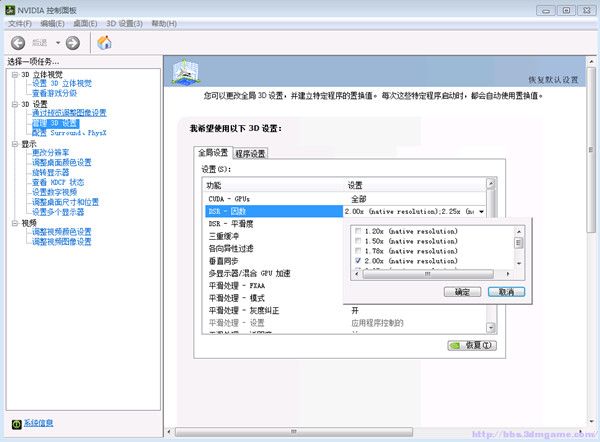The width and height of the screenshot is (600, 442).
Task: Select the 平滑处理 - 灰度纠正 row
Action: 346,310
